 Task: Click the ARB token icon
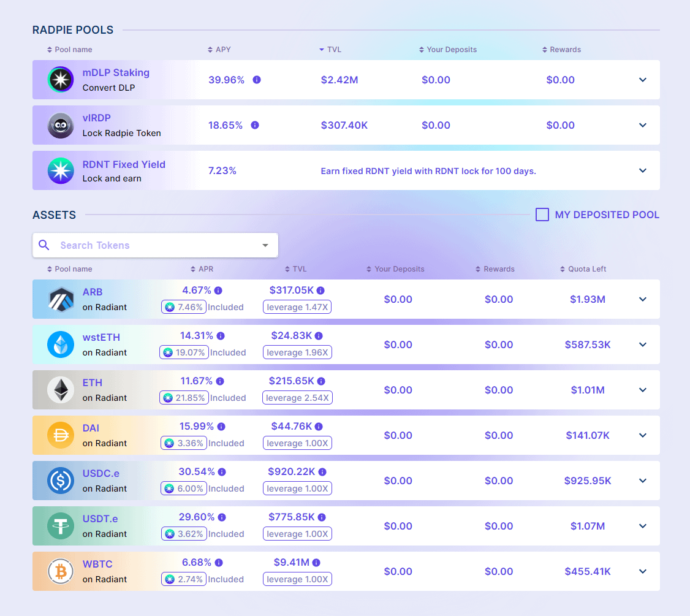61,299
